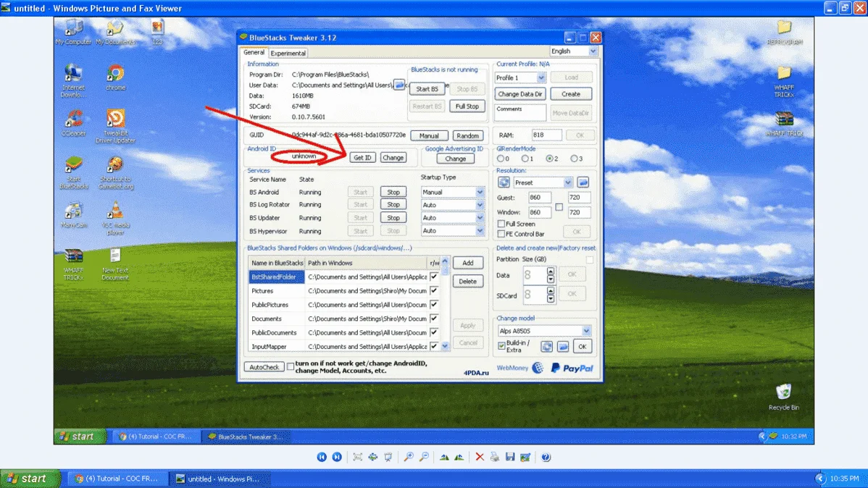The image size is (868, 488).
Task: Click the Guest width 860 field
Action: [x=539, y=198]
